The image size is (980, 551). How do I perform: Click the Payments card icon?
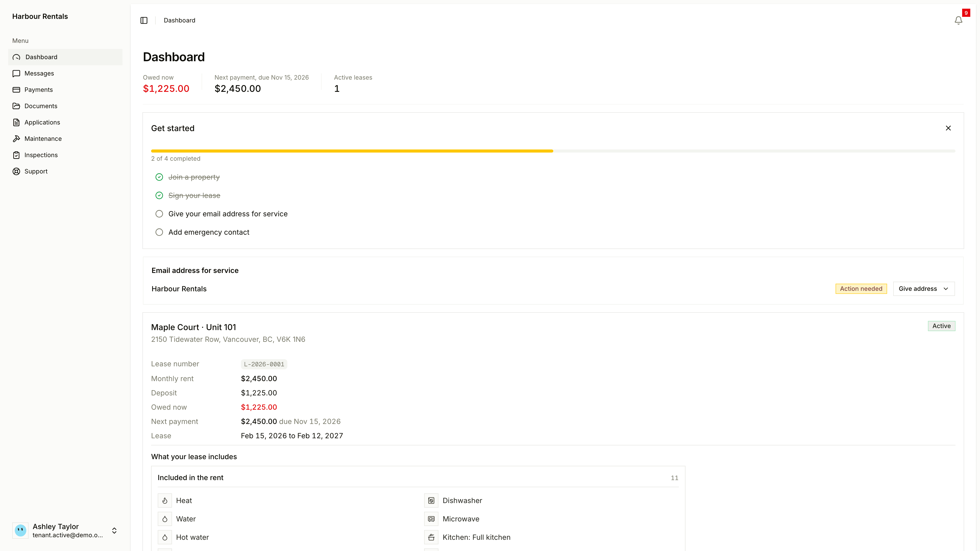click(x=16, y=90)
